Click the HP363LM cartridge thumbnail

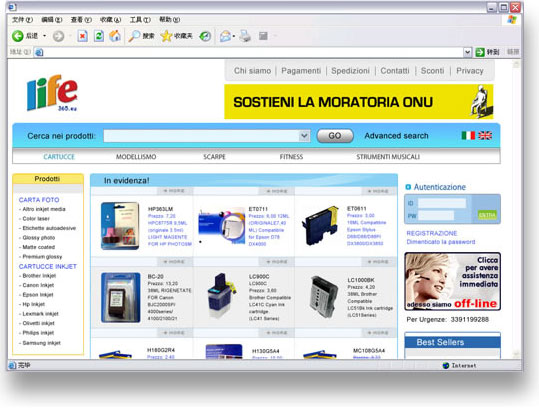[x=120, y=226]
